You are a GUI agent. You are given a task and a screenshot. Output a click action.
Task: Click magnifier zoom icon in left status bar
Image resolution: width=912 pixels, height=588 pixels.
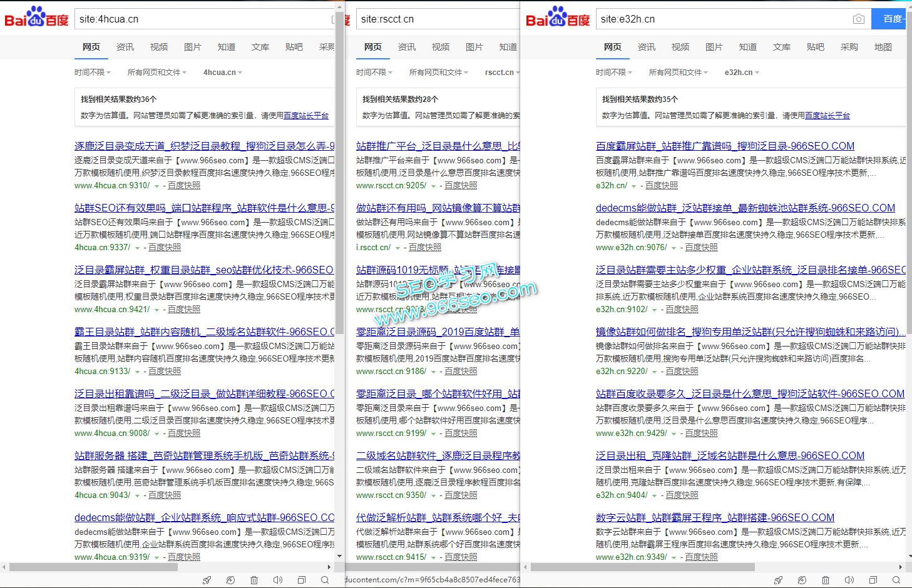click(325, 580)
